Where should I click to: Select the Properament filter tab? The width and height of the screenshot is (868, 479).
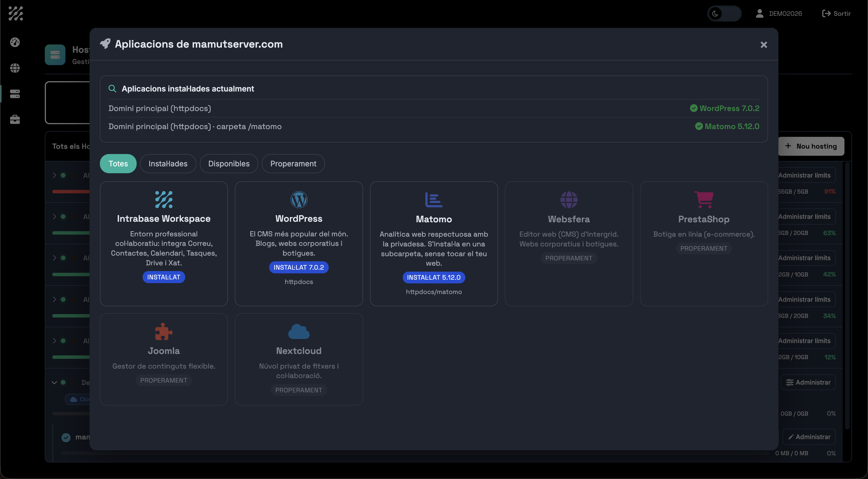(293, 163)
